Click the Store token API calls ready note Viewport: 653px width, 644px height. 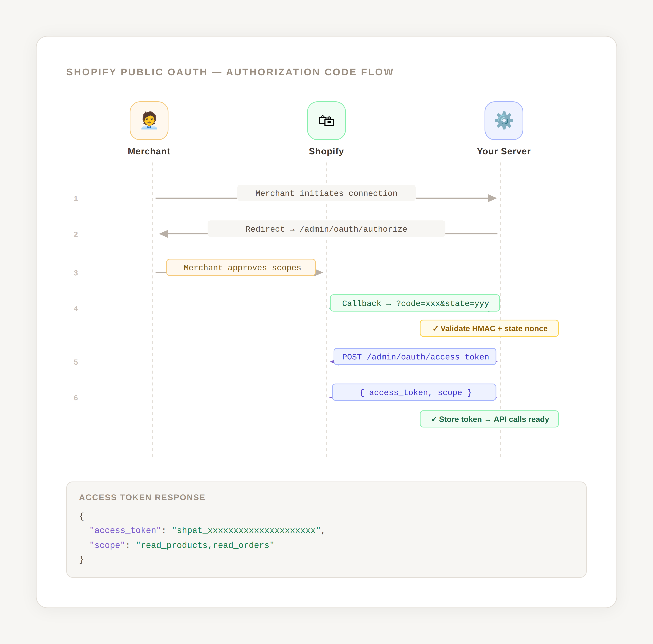(x=489, y=419)
